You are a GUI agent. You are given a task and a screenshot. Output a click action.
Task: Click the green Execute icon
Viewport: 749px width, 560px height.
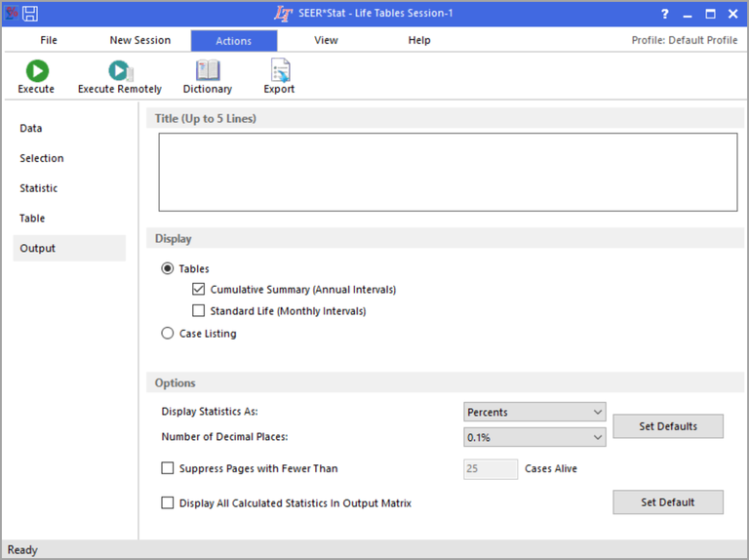tap(36, 71)
